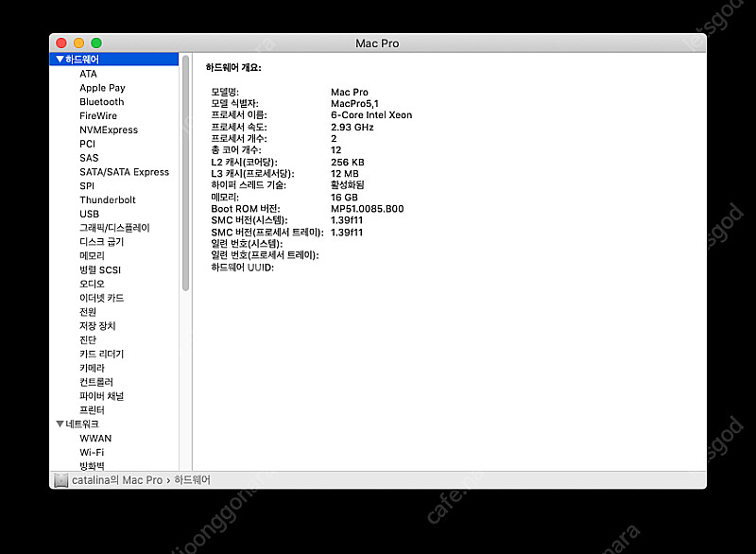Click the 모델명: label
The height and width of the screenshot is (554, 756).
(225, 92)
